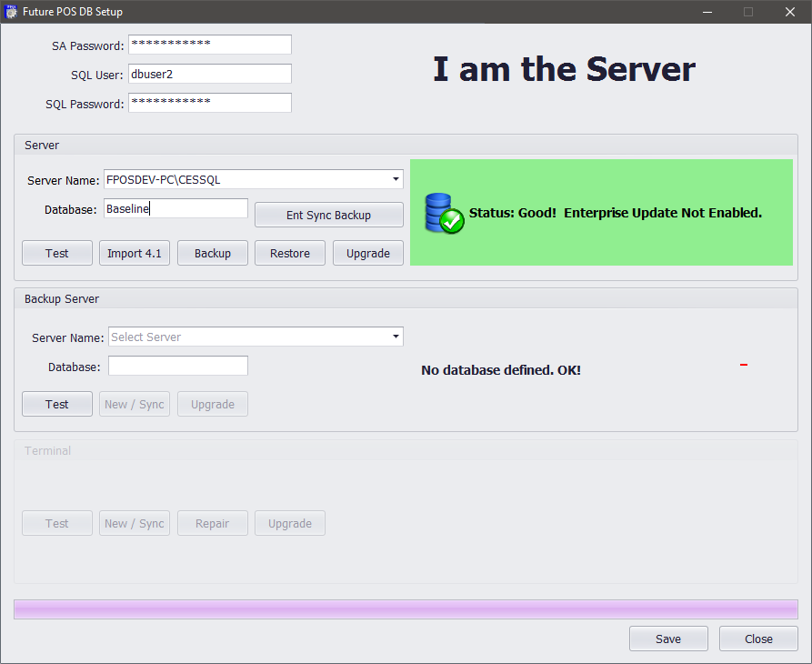Viewport: 812px width, 664px height.
Task: Select the SQL Password input field
Action: tap(209, 103)
